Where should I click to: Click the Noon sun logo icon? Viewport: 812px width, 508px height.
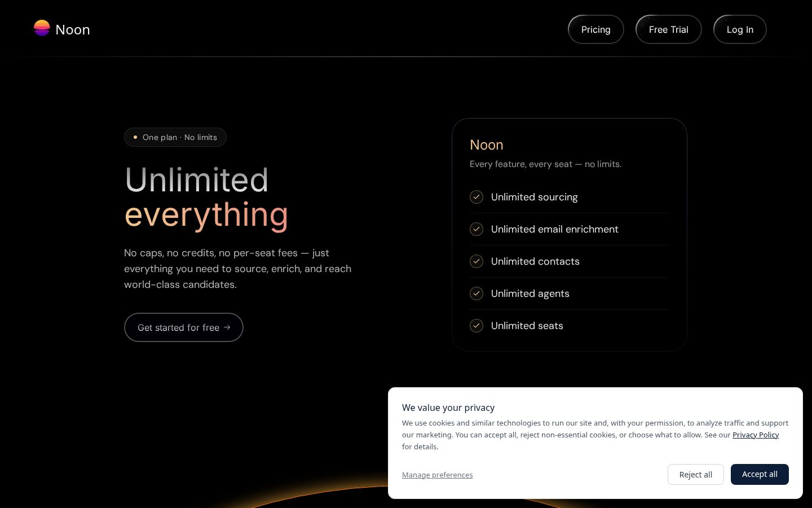pyautogui.click(x=42, y=28)
